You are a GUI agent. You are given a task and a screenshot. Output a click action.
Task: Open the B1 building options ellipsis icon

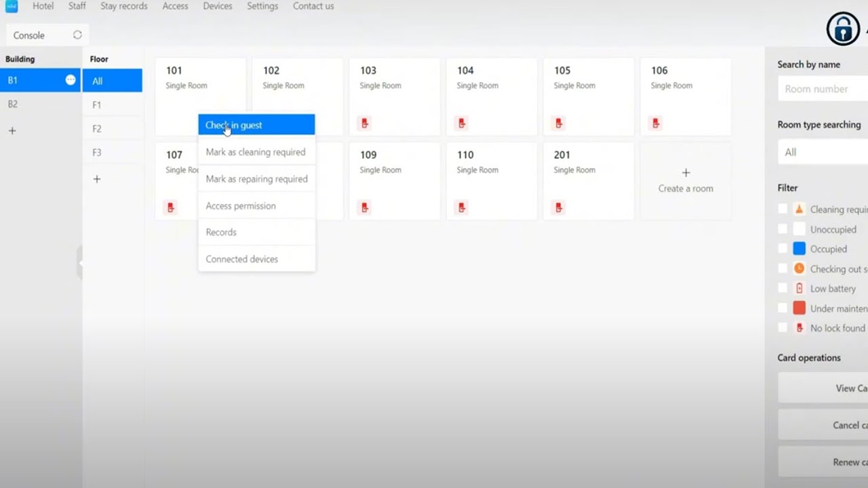(x=71, y=80)
